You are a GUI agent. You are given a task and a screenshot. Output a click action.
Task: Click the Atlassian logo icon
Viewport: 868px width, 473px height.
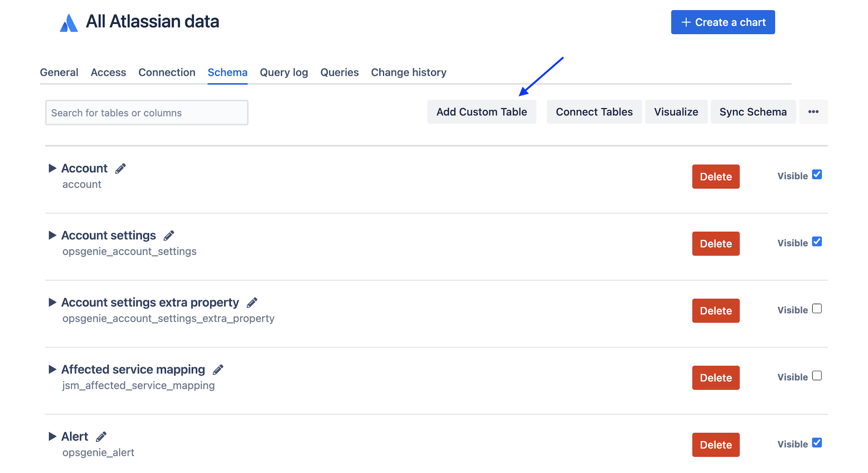(69, 23)
